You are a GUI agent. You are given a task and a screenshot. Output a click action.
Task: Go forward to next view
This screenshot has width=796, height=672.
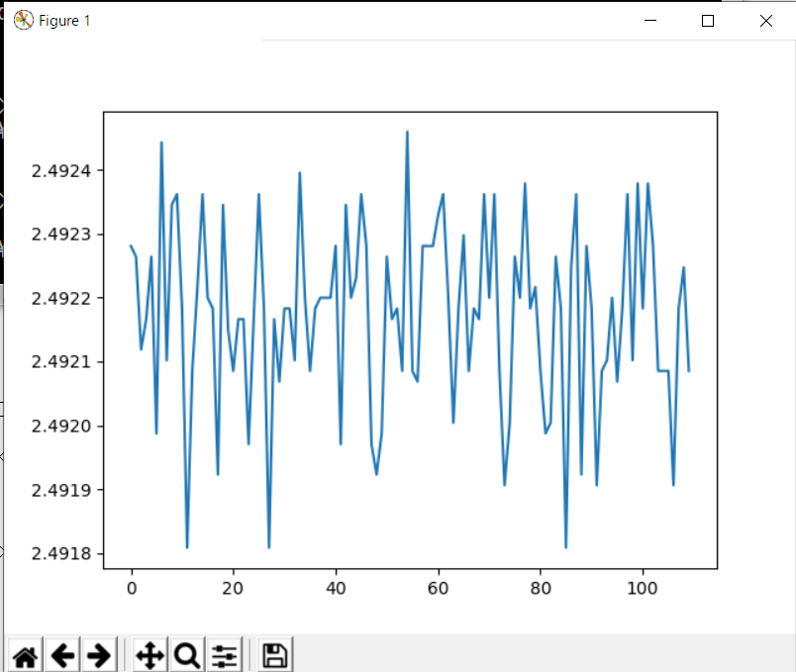click(99, 655)
